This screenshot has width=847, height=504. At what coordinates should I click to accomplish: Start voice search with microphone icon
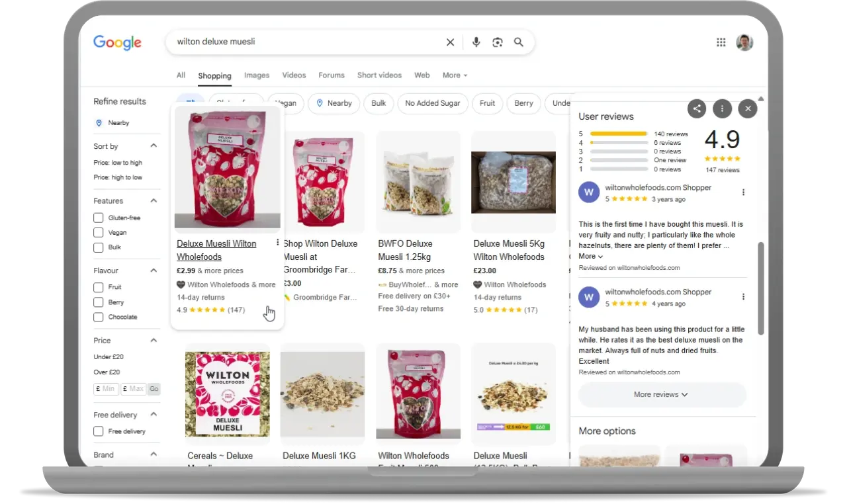pos(476,42)
